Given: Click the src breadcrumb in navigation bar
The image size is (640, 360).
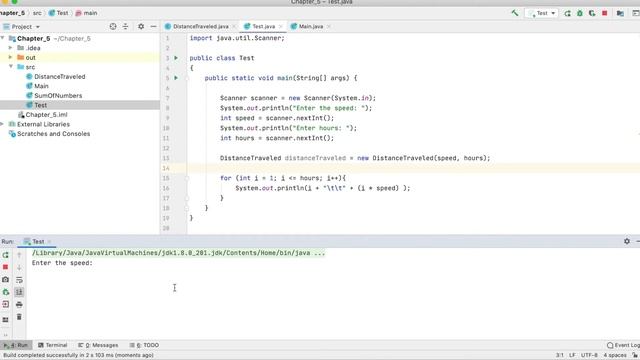Looking at the screenshot, I should point(37,13).
